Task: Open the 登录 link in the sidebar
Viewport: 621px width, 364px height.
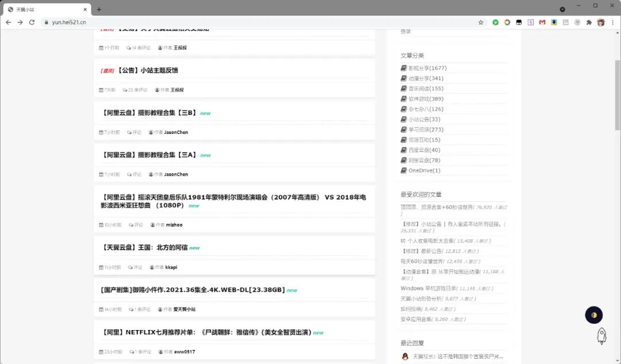Action: click(x=404, y=30)
